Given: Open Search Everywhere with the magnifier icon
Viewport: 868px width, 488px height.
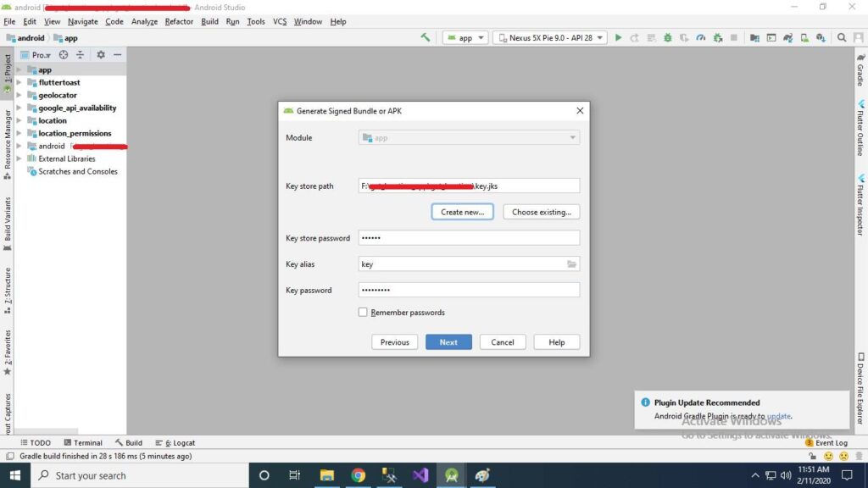Looking at the screenshot, I should coord(841,37).
